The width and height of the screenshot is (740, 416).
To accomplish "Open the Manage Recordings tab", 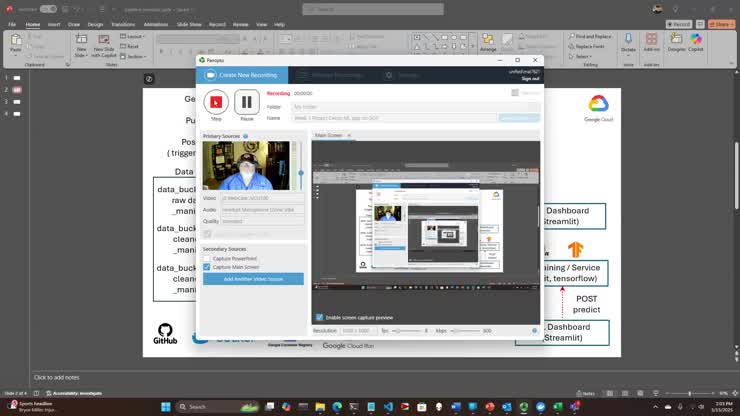I will click(x=331, y=75).
